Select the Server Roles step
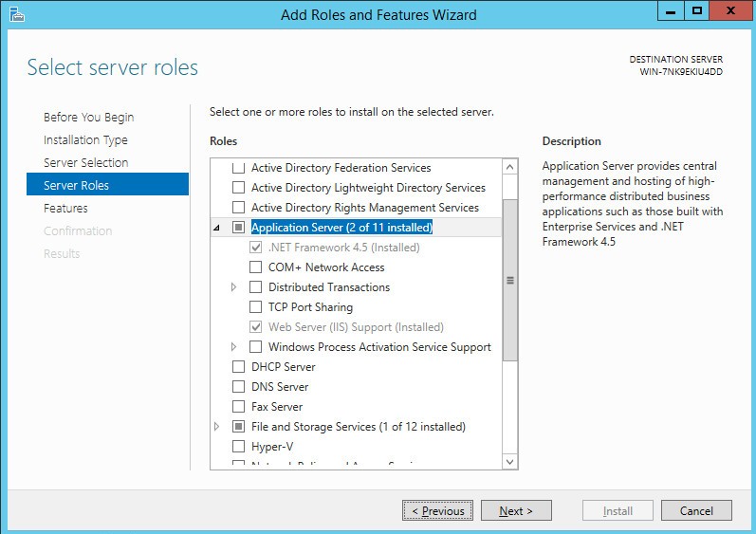Viewport: 756px width, 534px height. click(x=107, y=185)
